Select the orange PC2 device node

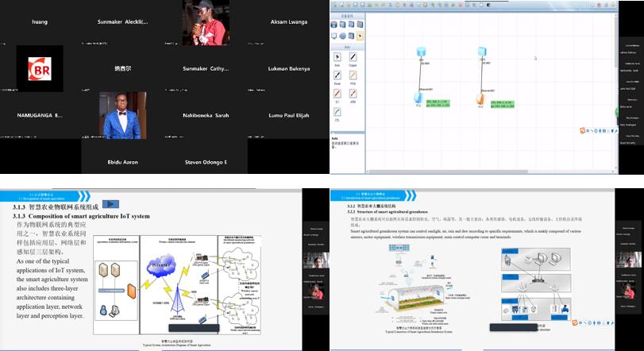coord(480,99)
